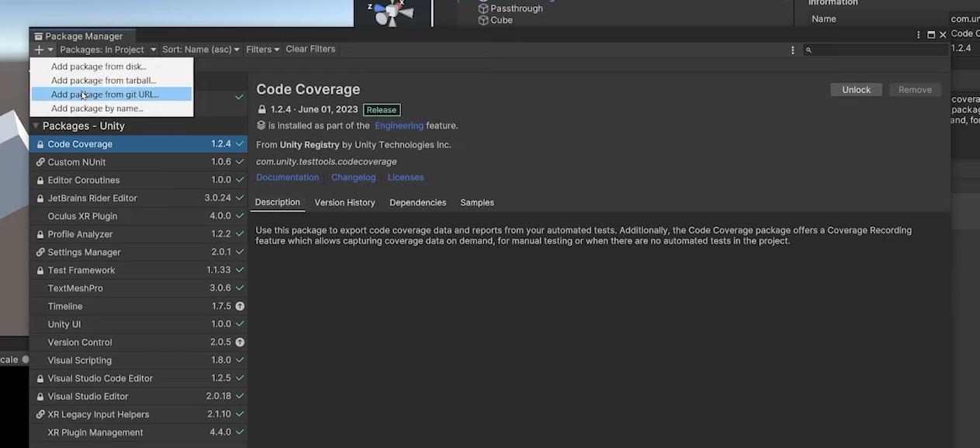Open the Changelog link
980x448 pixels.
(353, 177)
